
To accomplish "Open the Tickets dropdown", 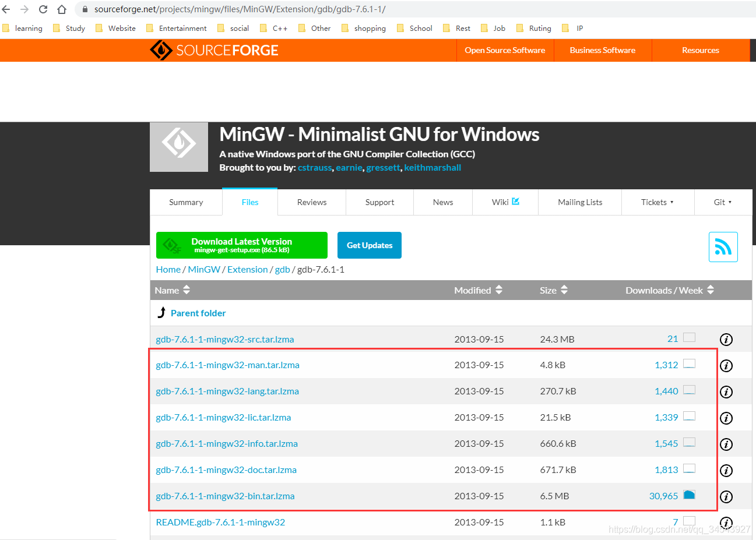I will [657, 202].
